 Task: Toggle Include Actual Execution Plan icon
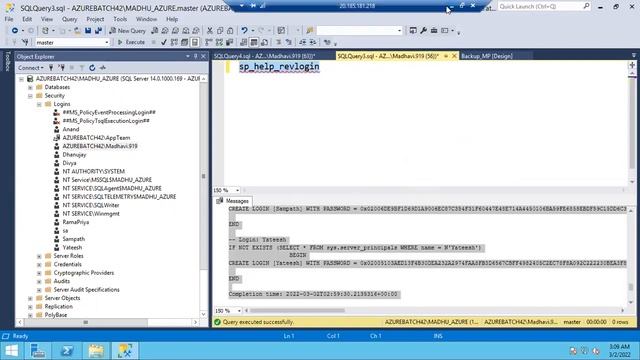tap(209, 42)
